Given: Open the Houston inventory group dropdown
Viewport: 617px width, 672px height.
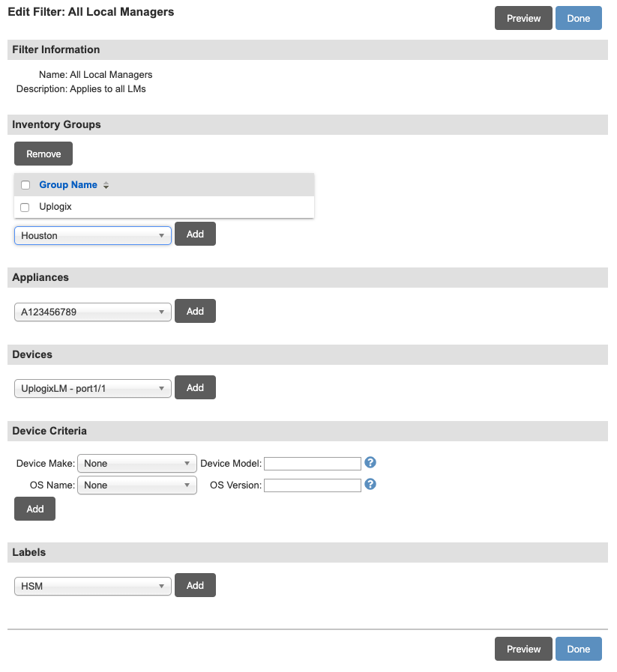Looking at the screenshot, I should coord(93,235).
